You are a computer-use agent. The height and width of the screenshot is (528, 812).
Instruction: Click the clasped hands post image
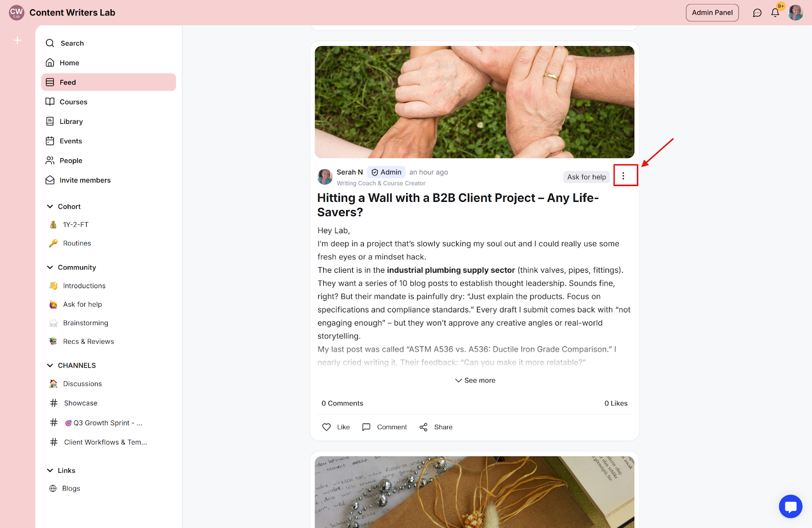(475, 102)
